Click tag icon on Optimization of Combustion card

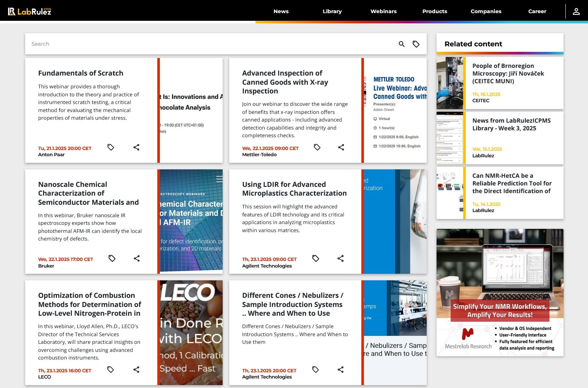[x=111, y=369]
